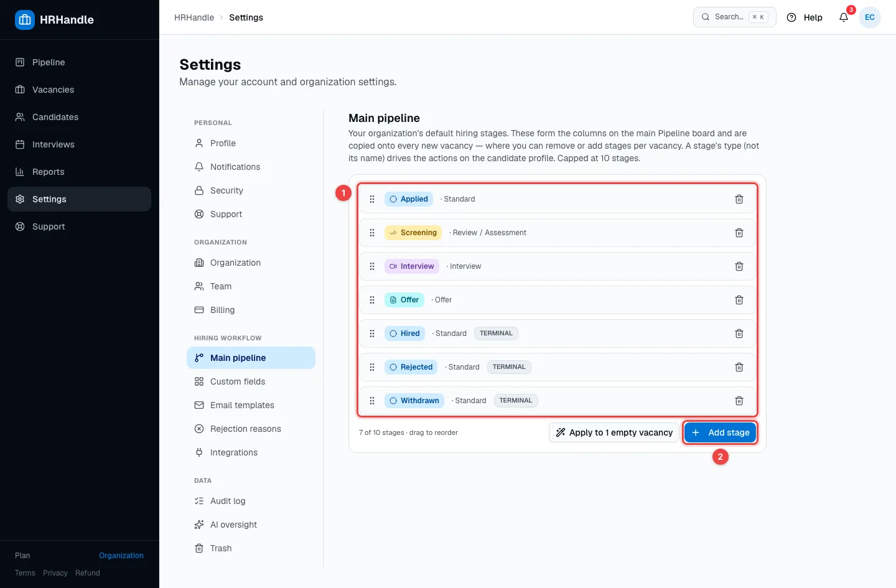This screenshot has width=896, height=588.
Task: Remove the Interview stage using its trash icon
Action: (x=739, y=266)
